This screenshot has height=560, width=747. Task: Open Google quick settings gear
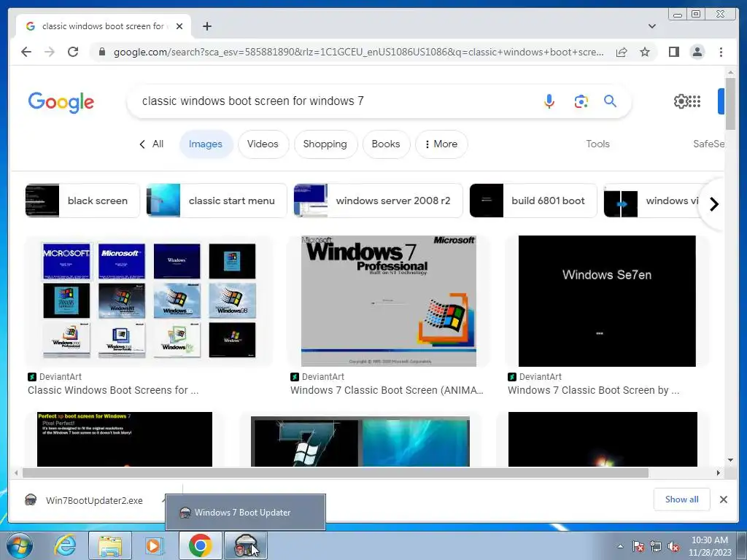(681, 101)
